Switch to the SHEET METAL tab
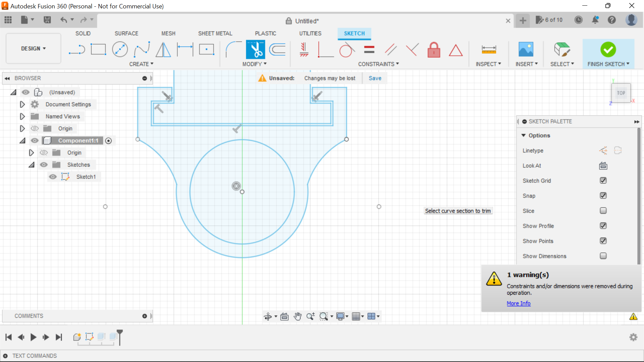 [215, 33]
